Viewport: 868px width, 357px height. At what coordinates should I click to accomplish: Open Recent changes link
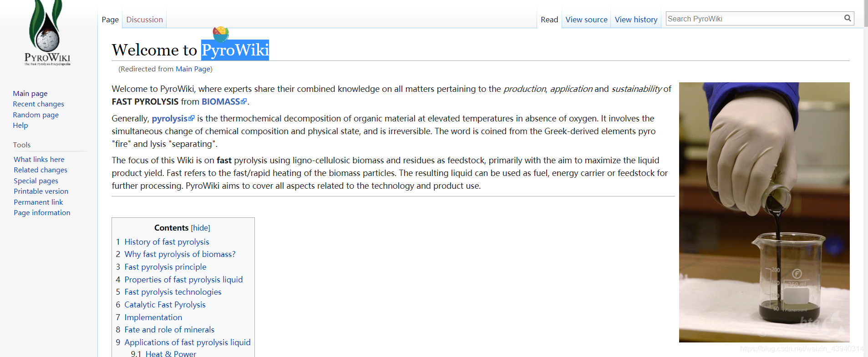point(38,104)
